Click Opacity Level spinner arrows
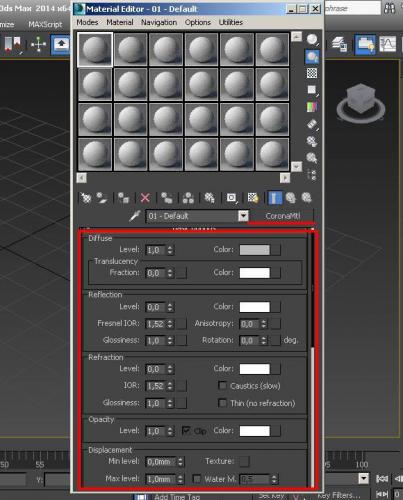Image resolution: width=403 pixels, height=500 pixels. coord(170,431)
